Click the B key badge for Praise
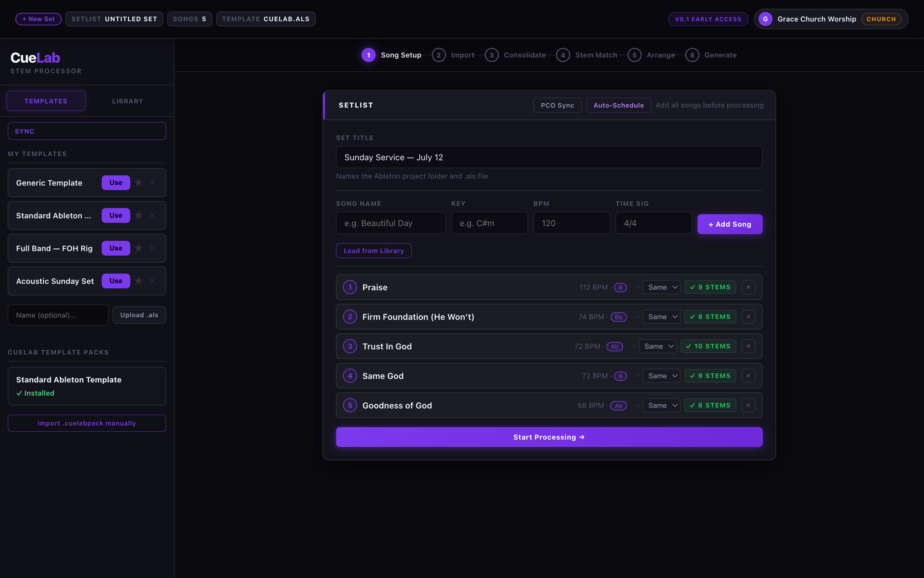The image size is (924, 578). (x=620, y=287)
